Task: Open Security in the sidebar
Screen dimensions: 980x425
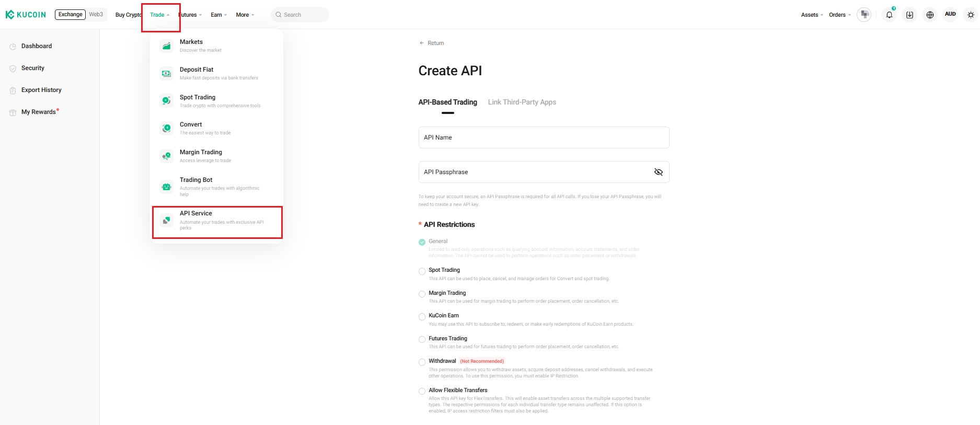Action: point(32,68)
